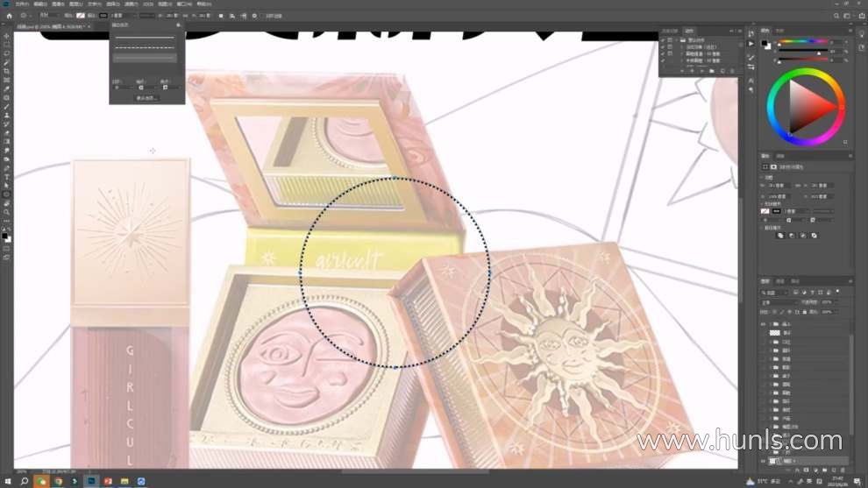This screenshot has height=488, width=868.
Task: Switch to Paths tab in Layers panel
Action: 795,281
